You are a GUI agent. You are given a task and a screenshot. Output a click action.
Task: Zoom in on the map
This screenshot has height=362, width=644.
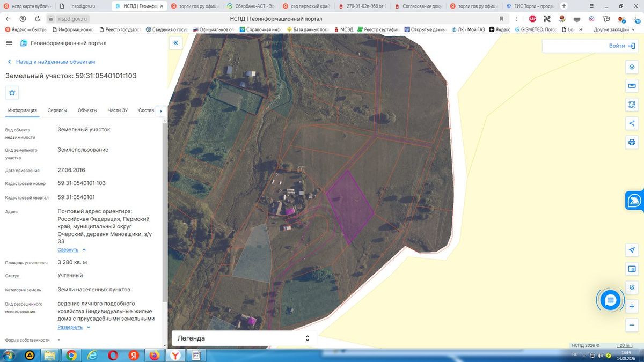(x=632, y=306)
